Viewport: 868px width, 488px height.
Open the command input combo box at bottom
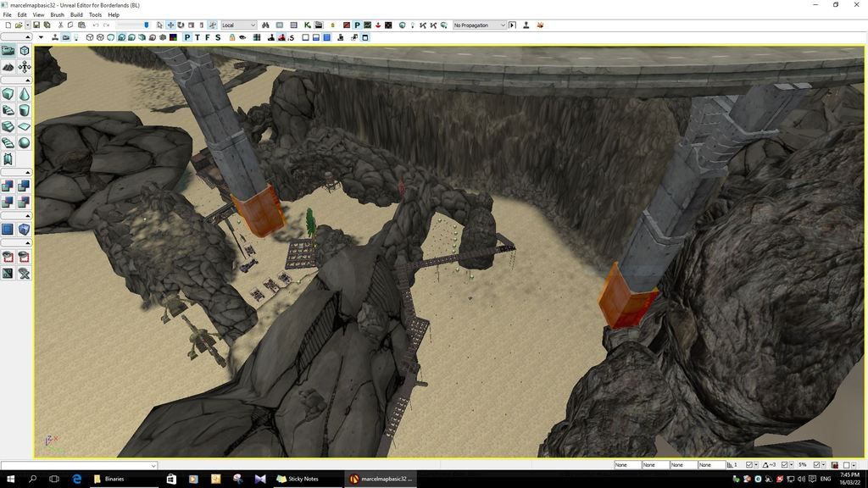pos(79,465)
